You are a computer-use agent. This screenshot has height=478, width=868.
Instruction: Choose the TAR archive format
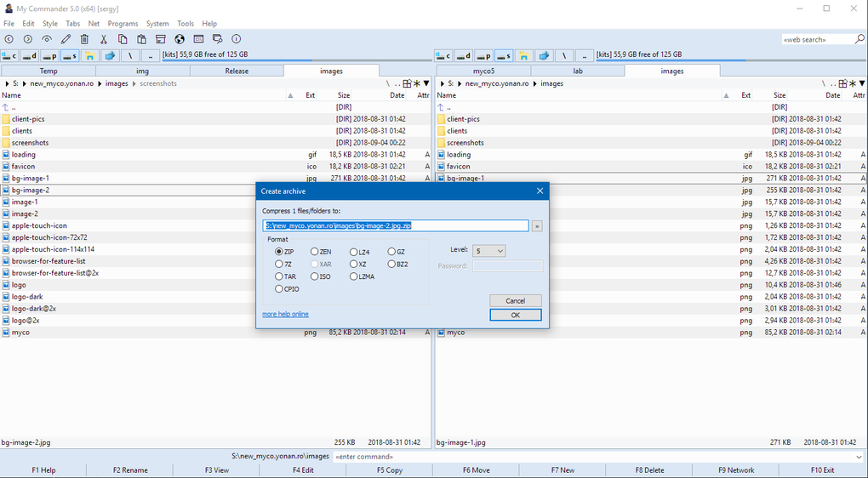tap(279, 276)
